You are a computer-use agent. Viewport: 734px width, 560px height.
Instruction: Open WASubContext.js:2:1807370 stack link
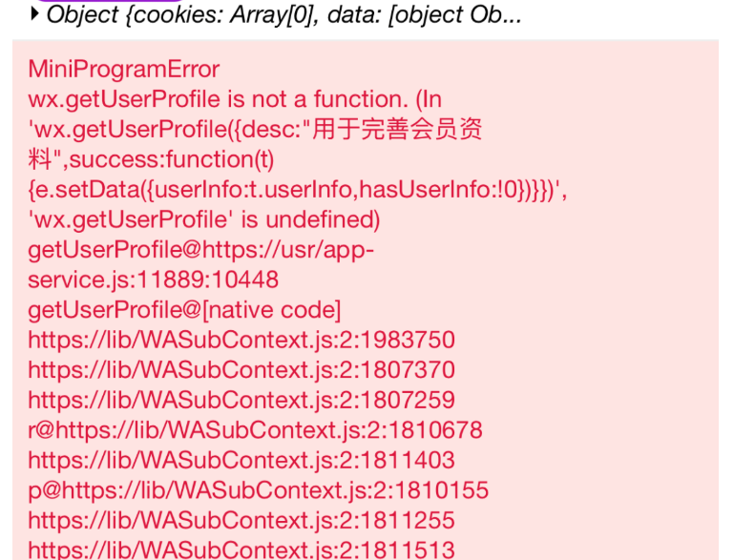pos(241,369)
